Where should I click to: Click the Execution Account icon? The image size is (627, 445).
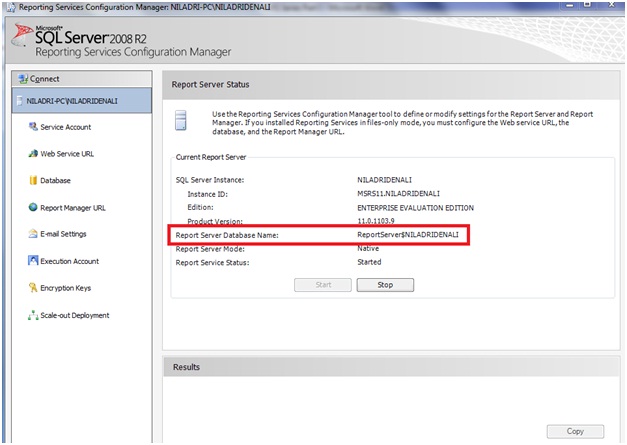(x=33, y=260)
